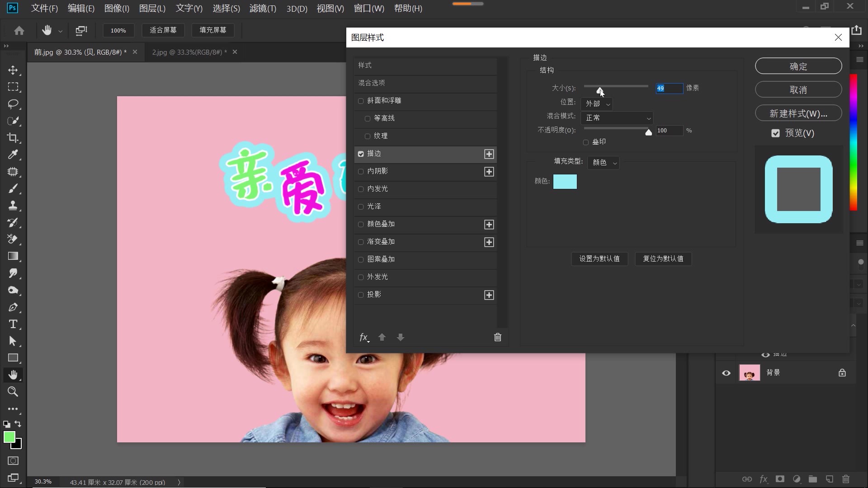Open the 填充类型 dropdown showing 颜色

click(x=603, y=162)
